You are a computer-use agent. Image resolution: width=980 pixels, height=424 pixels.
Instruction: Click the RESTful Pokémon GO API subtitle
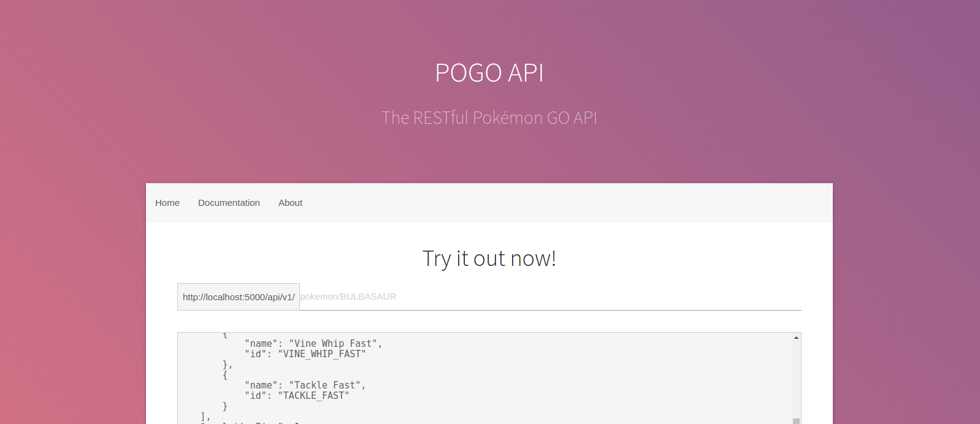click(x=489, y=118)
